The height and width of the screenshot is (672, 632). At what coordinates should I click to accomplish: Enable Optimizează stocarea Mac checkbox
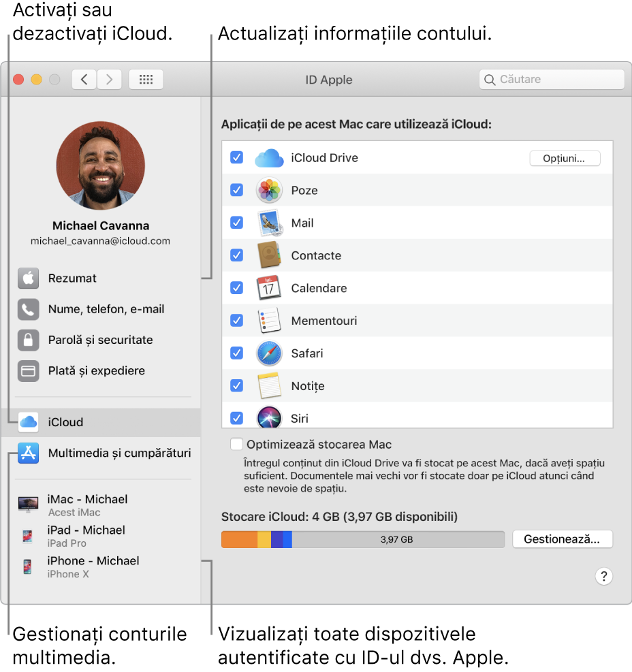click(237, 444)
